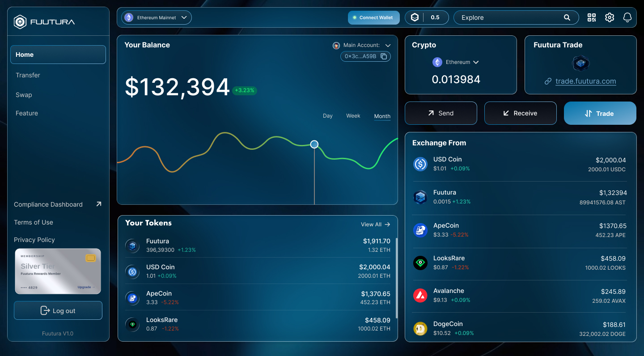Click LooksRare icon in Your Tokens

click(132, 324)
